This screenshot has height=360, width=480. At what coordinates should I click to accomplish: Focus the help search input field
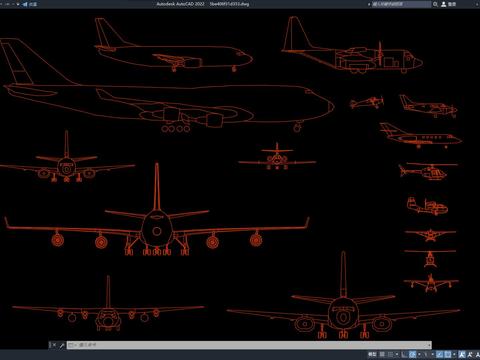(x=401, y=4)
